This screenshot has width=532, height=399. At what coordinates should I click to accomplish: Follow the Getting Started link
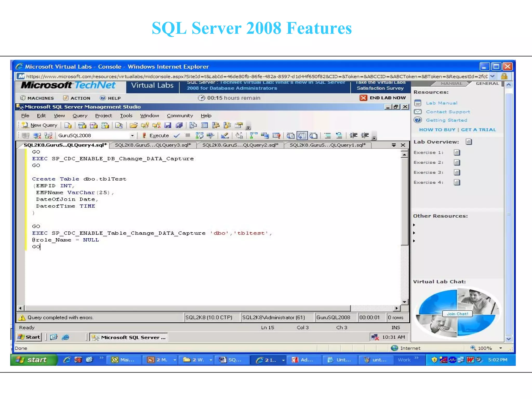(446, 120)
